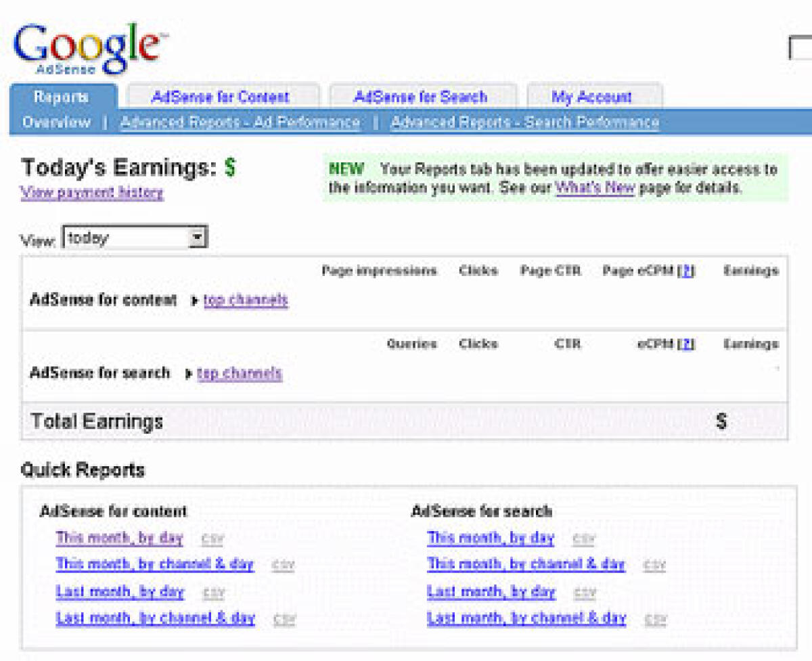
Task: Open Advanced Reports - Search Performance
Action: point(525,122)
